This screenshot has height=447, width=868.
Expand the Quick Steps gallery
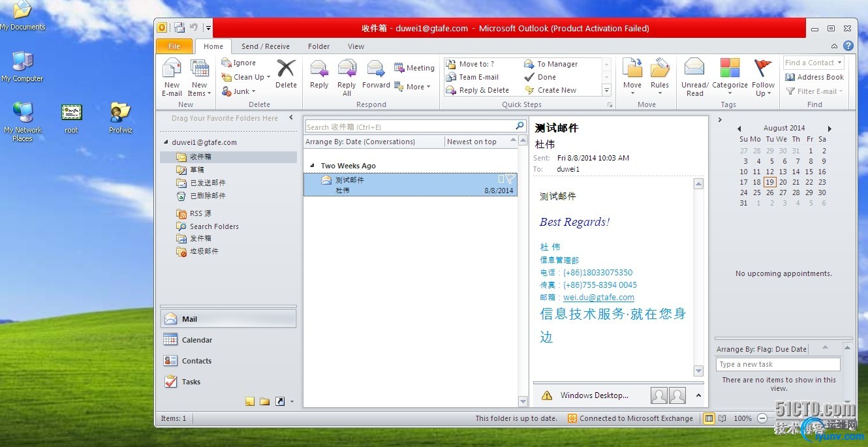point(606,90)
